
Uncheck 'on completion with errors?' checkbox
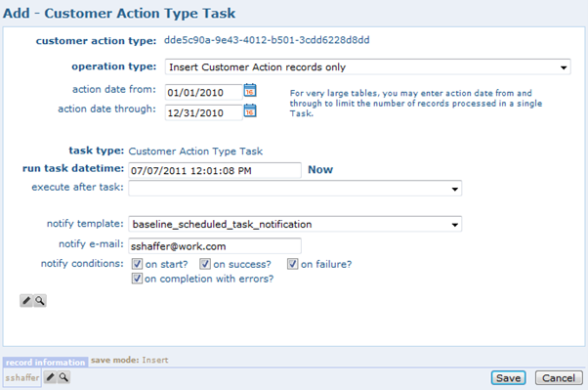pos(137,279)
